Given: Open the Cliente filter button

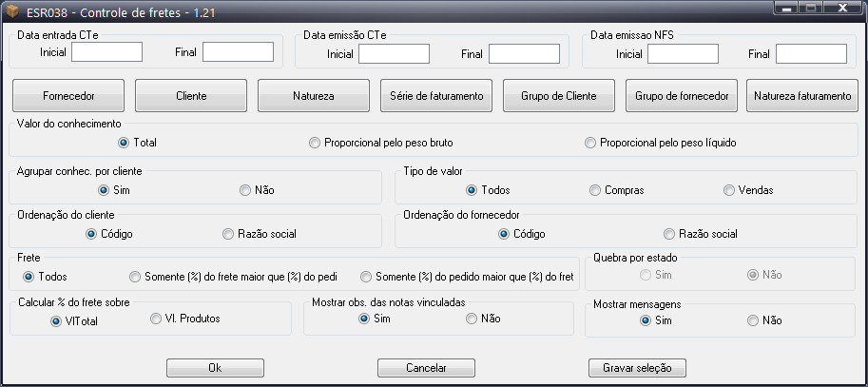Looking at the screenshot, I should click(x=191, y=96).
